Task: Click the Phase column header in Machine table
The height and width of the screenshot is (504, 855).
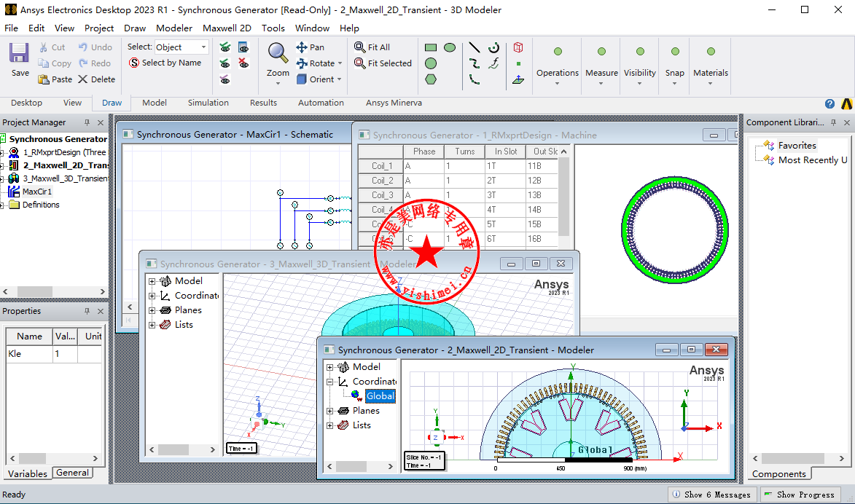Action: pos(423,151)
